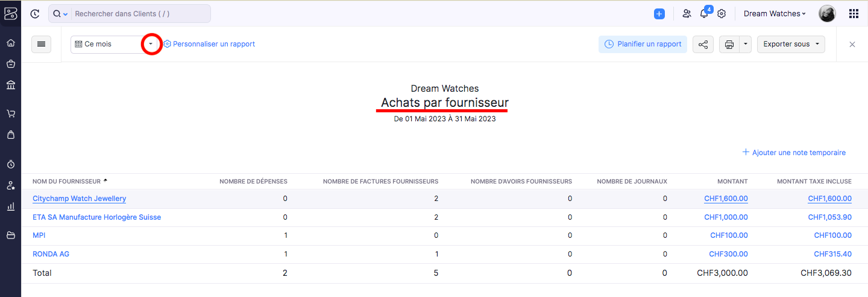Open the notifications bell icon
This screenshot has height=297, width=868.
point(704,14)
